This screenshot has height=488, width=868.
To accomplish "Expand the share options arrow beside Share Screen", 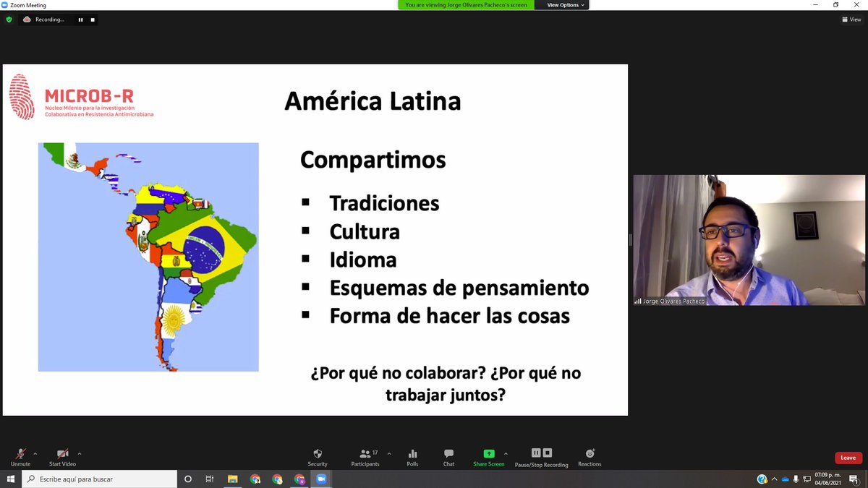I will 506,453.
